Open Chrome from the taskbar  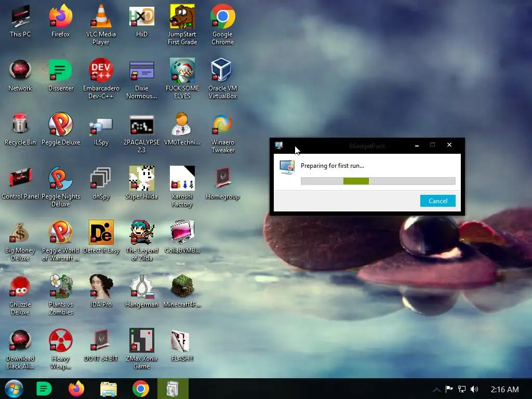(x=141, y=389)
